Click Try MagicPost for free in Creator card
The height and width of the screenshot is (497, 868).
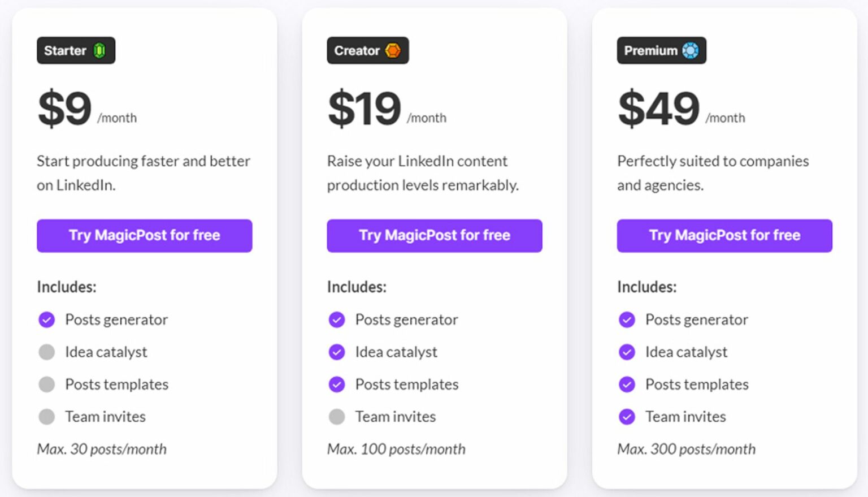(434, 236)
